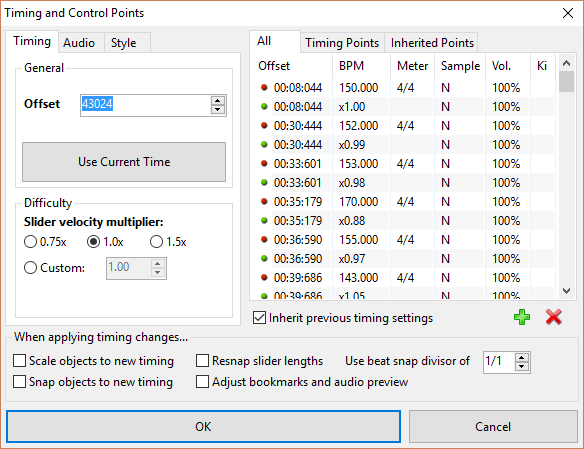This screenshot has height=449, width=584.
Task: Select green inherited point at 00:36:590
Action: click(x=404, y=259)
